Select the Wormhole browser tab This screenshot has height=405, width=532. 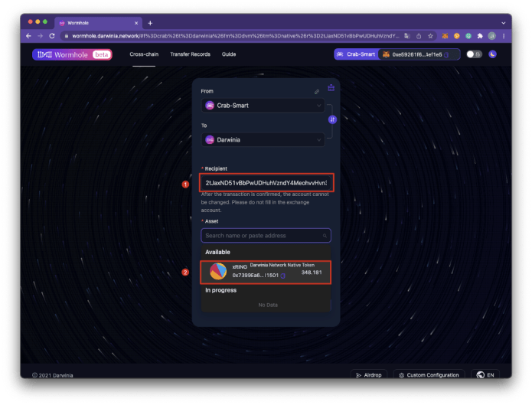[x=99, y=23]
